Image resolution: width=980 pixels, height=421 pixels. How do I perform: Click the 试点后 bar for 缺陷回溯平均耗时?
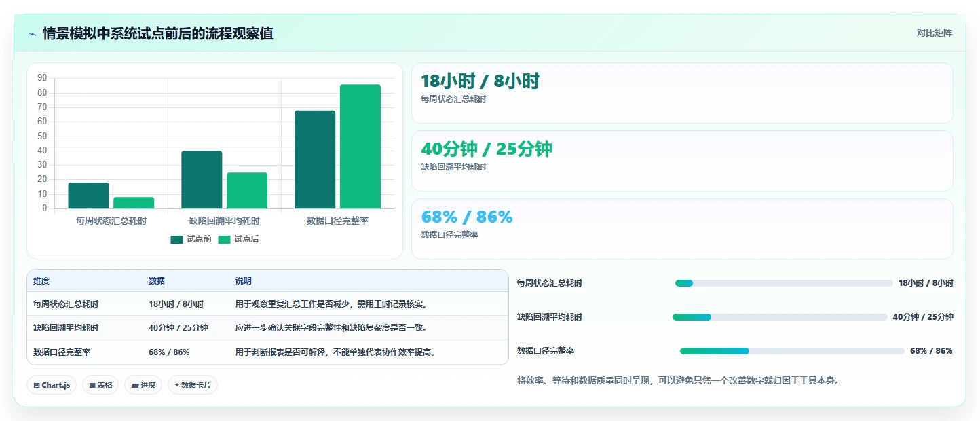click(x=247, y=191)
